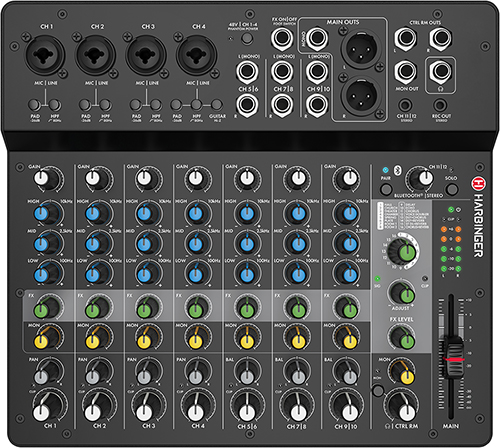
Task: Click the Bluetooth PAIR button
Action: (x=386, y=189)
